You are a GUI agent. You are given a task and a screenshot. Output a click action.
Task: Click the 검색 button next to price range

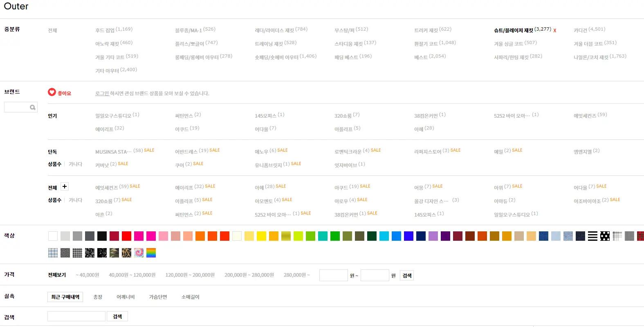[x=407, y=275]
